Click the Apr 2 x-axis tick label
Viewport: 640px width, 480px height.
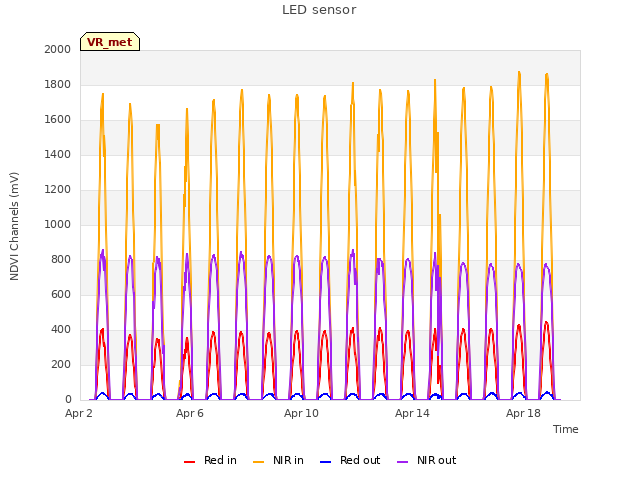79,413
